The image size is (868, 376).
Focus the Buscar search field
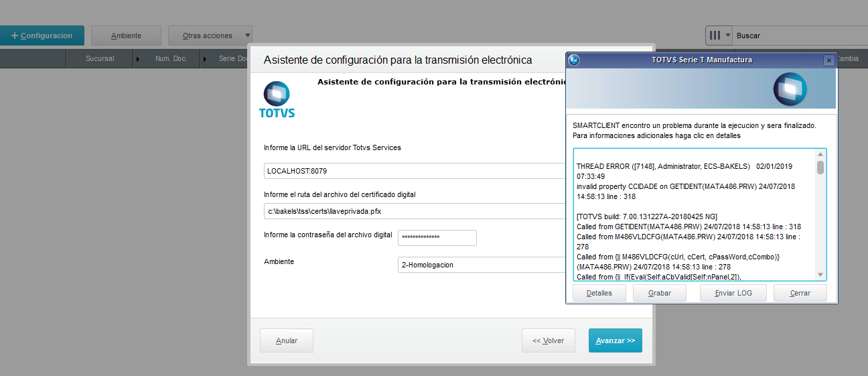tap(800, 36)
